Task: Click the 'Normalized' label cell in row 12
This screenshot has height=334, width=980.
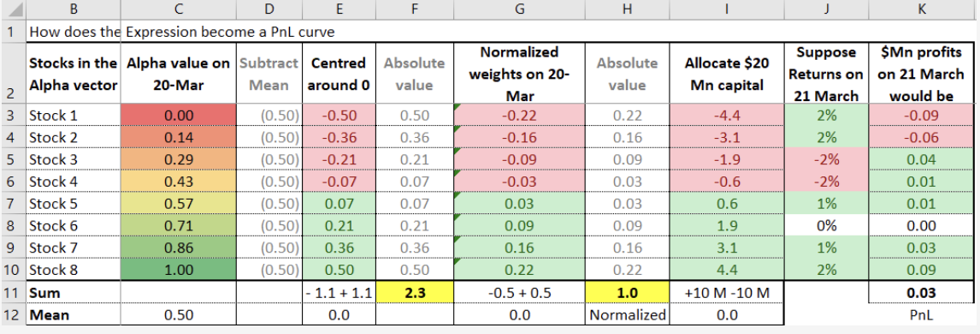Action: 627,314
